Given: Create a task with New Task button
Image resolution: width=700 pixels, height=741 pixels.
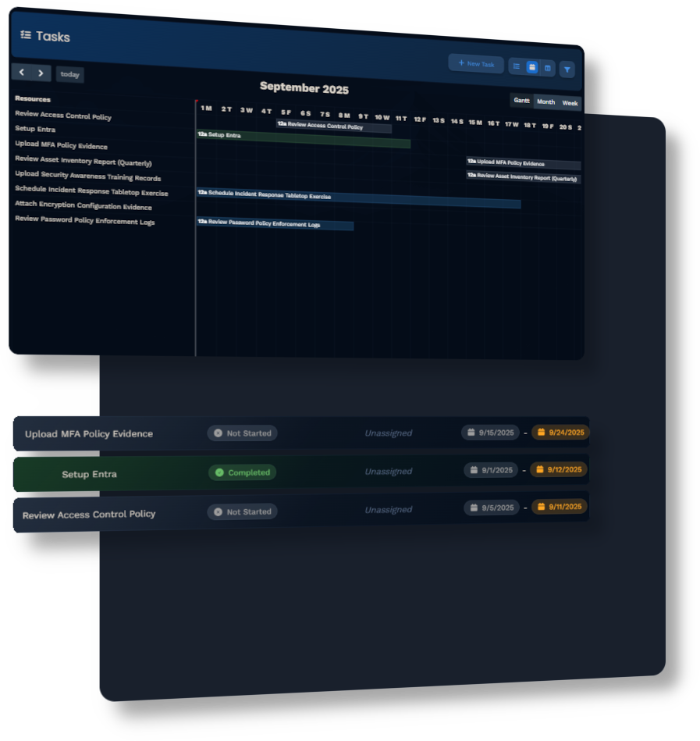Looking at the screenshot, I should (x=476, y=64).
